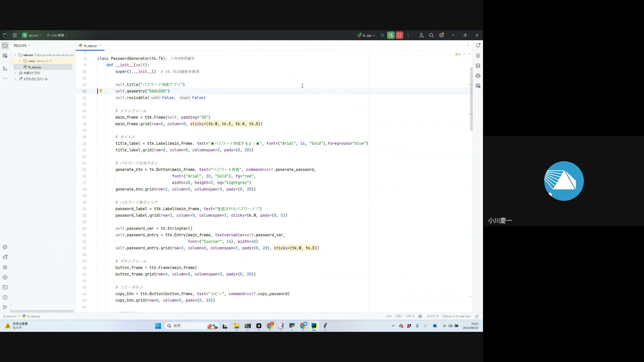Open the Python Packages tool window

(x=5, y=267)
